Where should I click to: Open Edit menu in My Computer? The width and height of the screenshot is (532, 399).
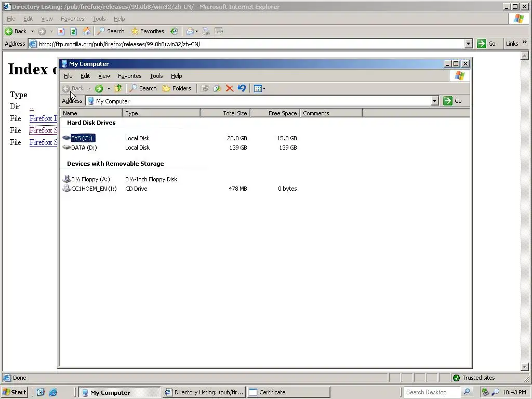(85, 76)
